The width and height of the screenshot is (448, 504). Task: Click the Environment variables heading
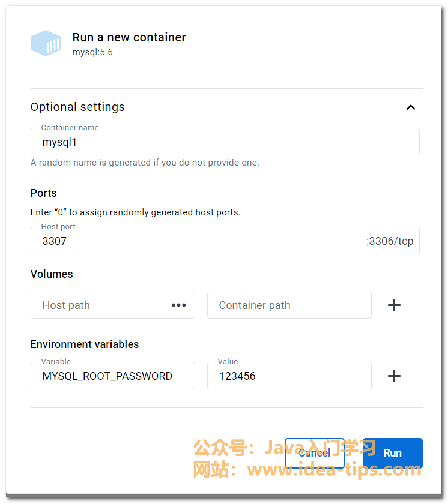(x=85, y=344)
